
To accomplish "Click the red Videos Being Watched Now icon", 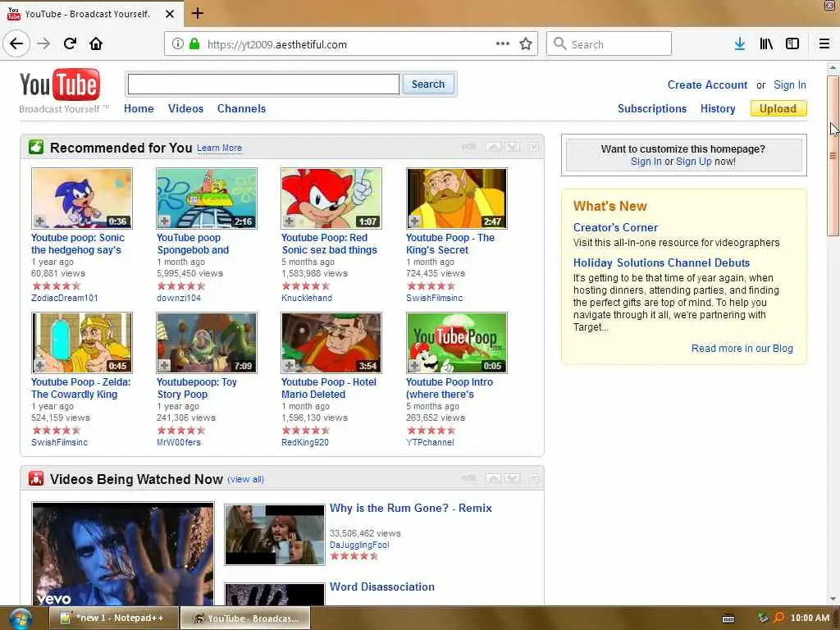I will click(x=36, y=478).
